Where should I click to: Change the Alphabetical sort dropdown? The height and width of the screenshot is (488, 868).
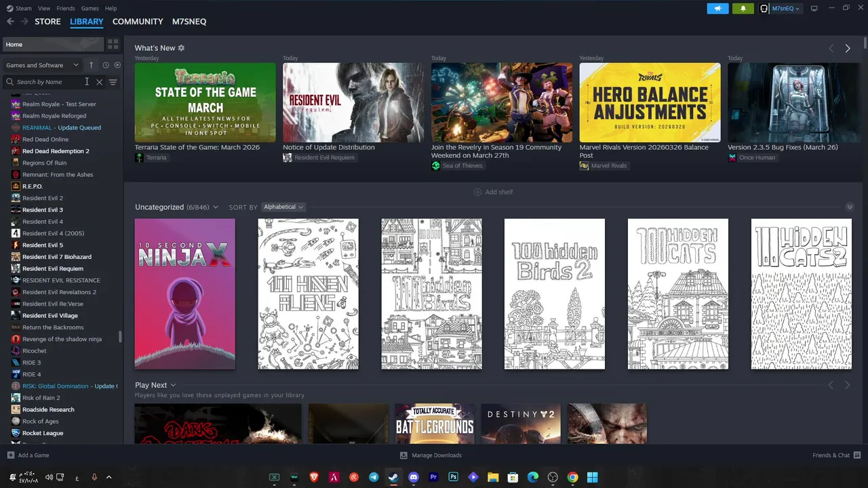(x=283, y=207)
